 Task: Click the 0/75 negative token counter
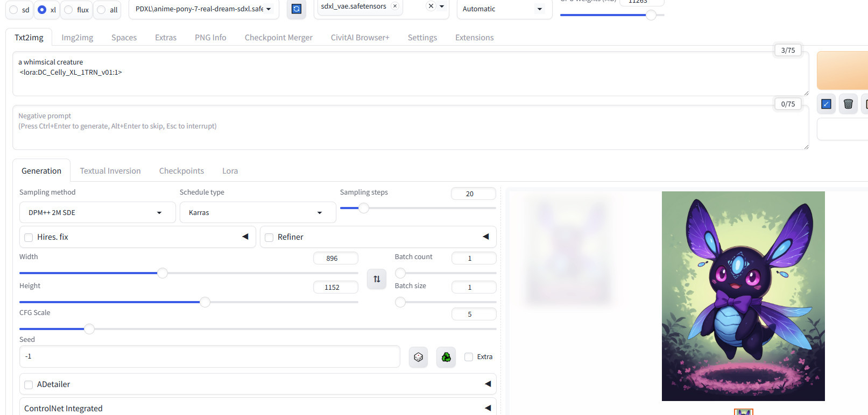tap(788, 104)
